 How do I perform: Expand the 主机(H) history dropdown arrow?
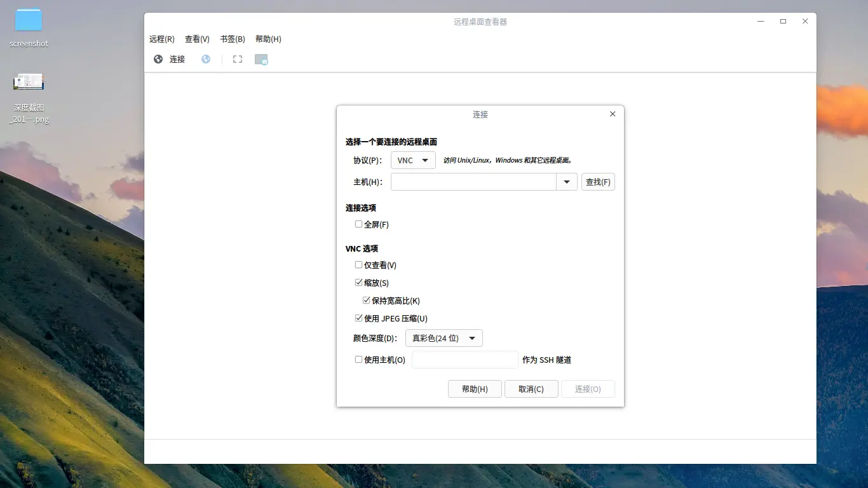tap(566, 182)
